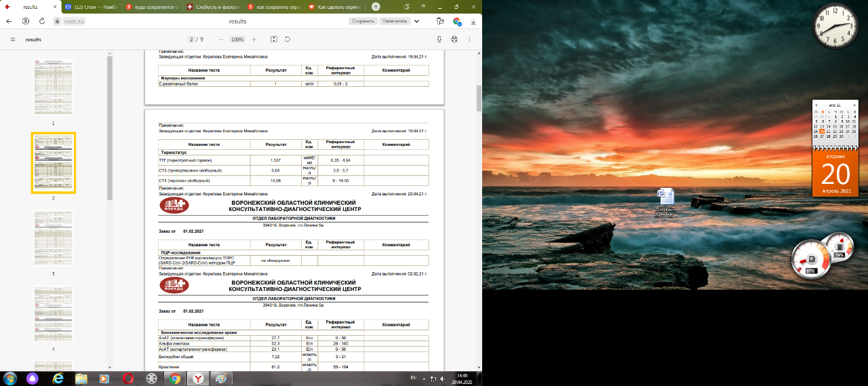Open a new browser tab
This screenshot has height=386, width=868.
pyautogui.click(x=376, y=7)
